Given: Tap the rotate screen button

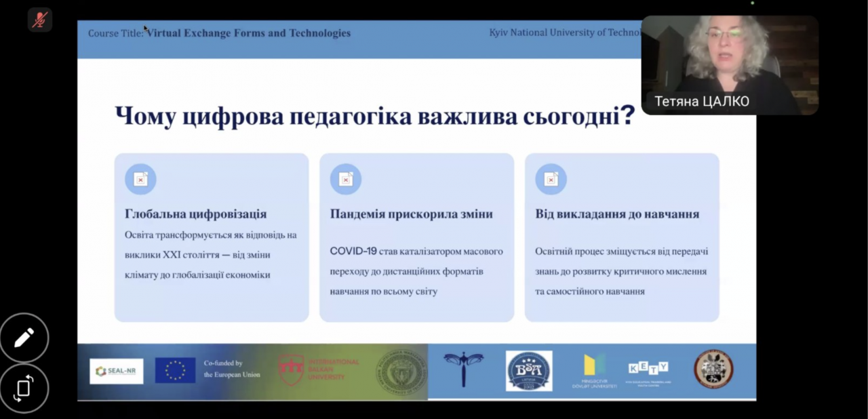Looking at the screenshot, I should [24, 388].
